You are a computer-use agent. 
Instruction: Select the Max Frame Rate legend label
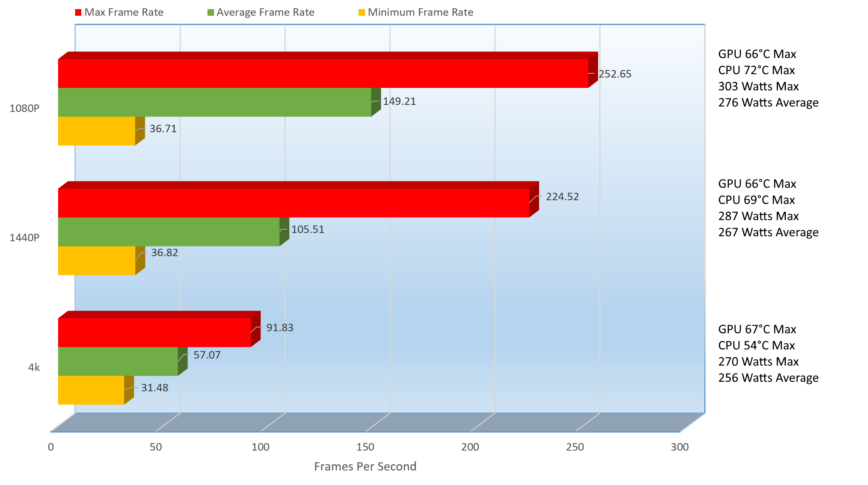[x=124, y=12]
